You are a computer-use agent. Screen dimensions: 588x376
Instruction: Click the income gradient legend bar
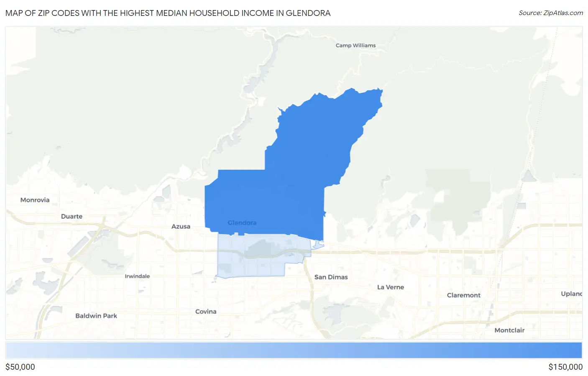point(294,350)
